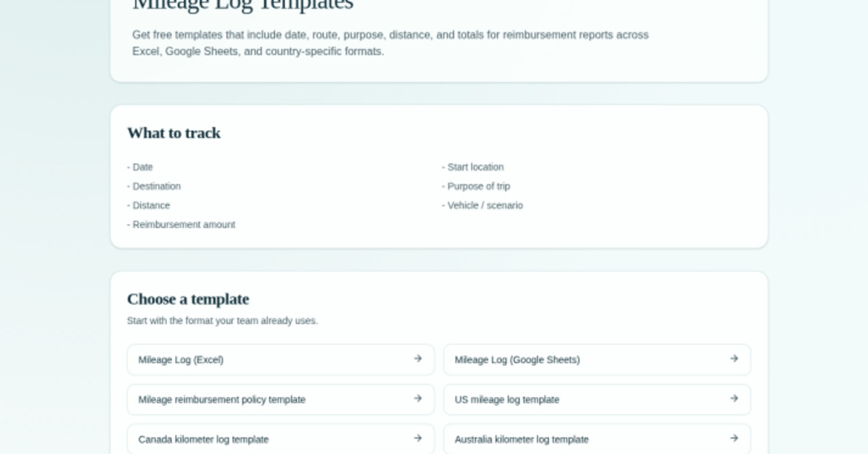Click the "- Start location" list item
Viewport: 868px width, 454px height.
(x=473, y=167)
